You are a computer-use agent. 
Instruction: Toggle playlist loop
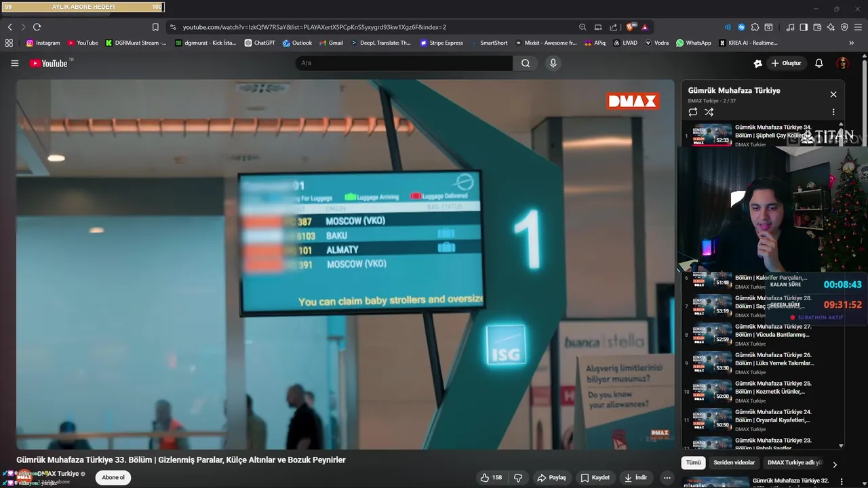692,112
